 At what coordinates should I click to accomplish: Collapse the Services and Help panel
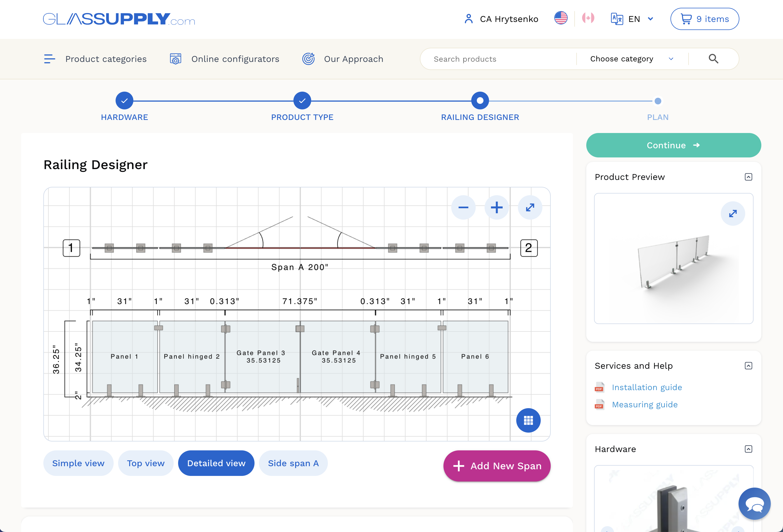748,366
